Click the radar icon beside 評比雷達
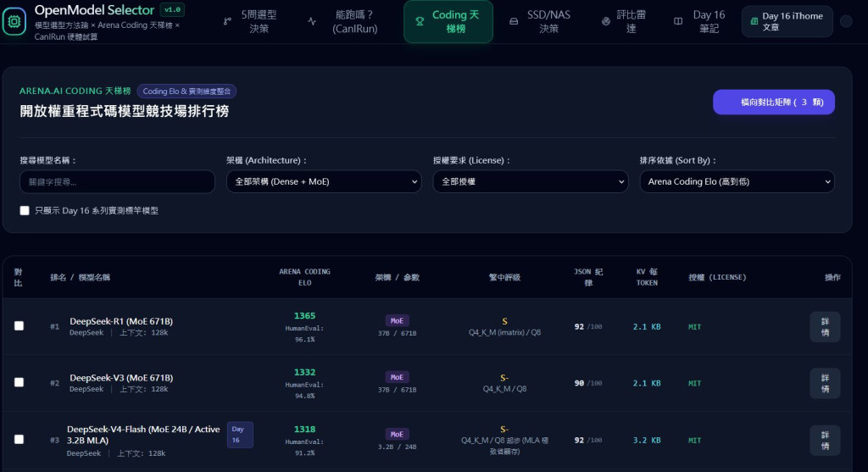 606,21
